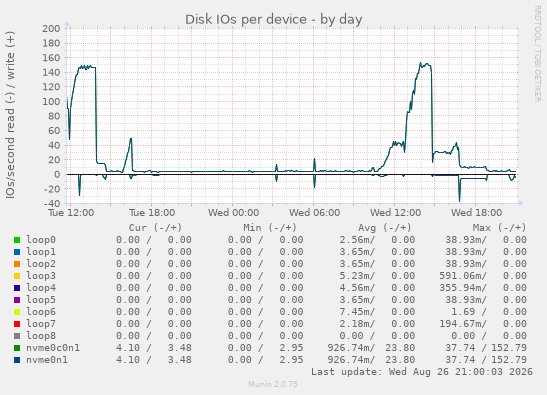Click the 'Avg (-/+)' column header
547x395 pixels.
click(384, 228)
